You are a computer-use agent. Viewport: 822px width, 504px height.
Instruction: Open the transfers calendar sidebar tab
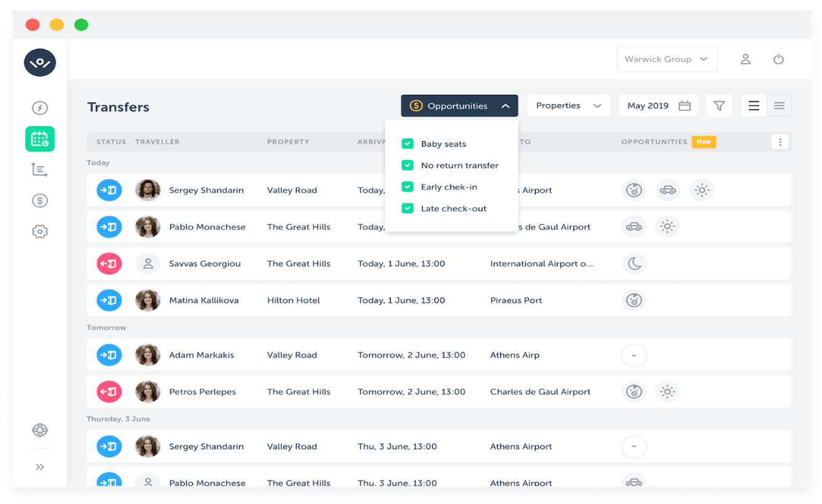click(x=40, y=139)
